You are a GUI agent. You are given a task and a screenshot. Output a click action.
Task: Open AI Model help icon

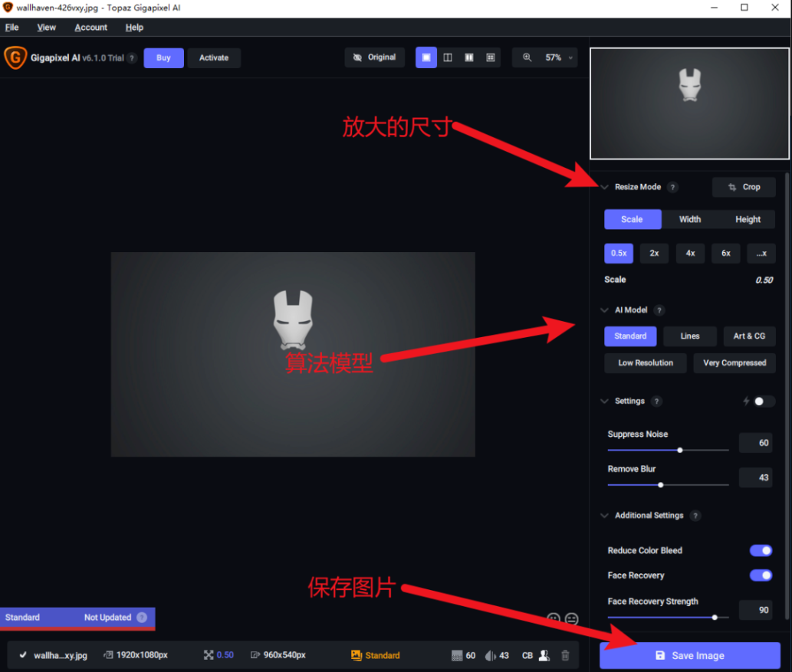click(659, 310)
